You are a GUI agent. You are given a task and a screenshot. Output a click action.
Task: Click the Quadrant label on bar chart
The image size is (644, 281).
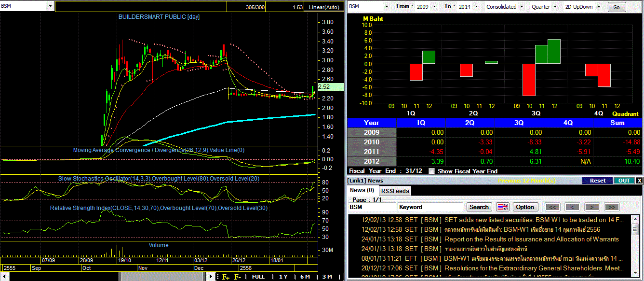coord(625,113)
